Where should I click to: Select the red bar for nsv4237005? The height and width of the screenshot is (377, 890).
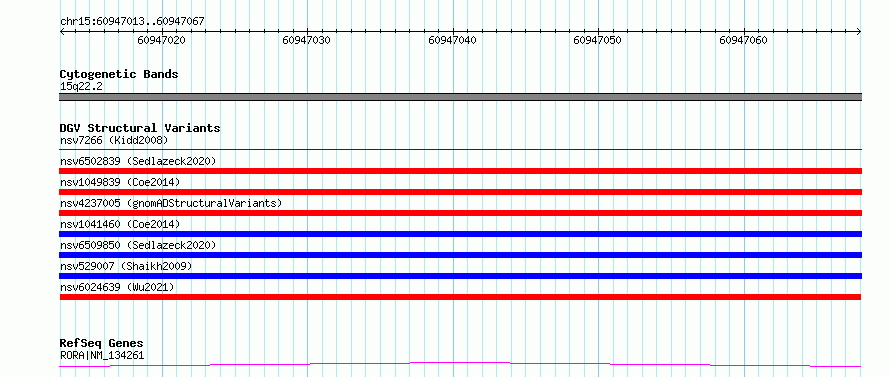[460, 213]
